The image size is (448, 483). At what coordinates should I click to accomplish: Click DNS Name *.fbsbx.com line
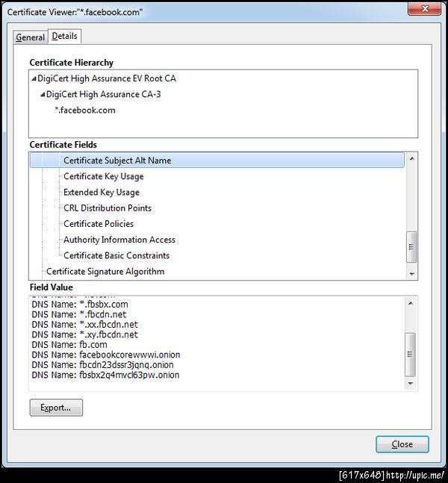click(80, 305)
